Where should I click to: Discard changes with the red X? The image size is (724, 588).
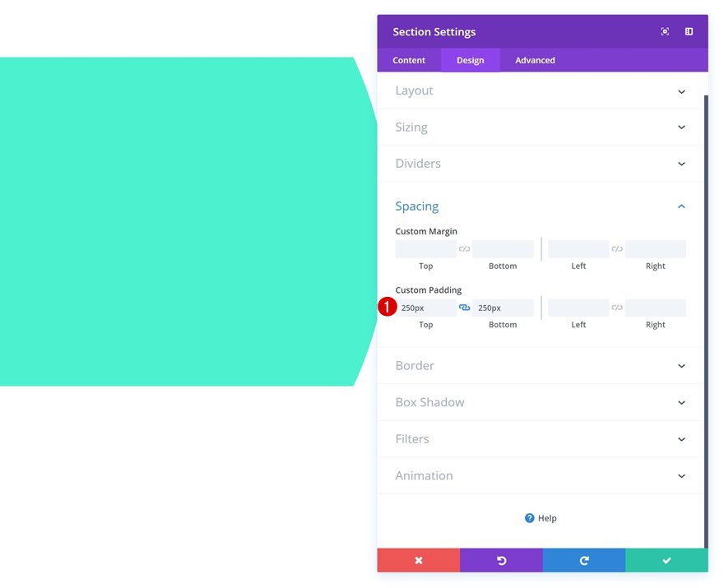click(419, 560)
